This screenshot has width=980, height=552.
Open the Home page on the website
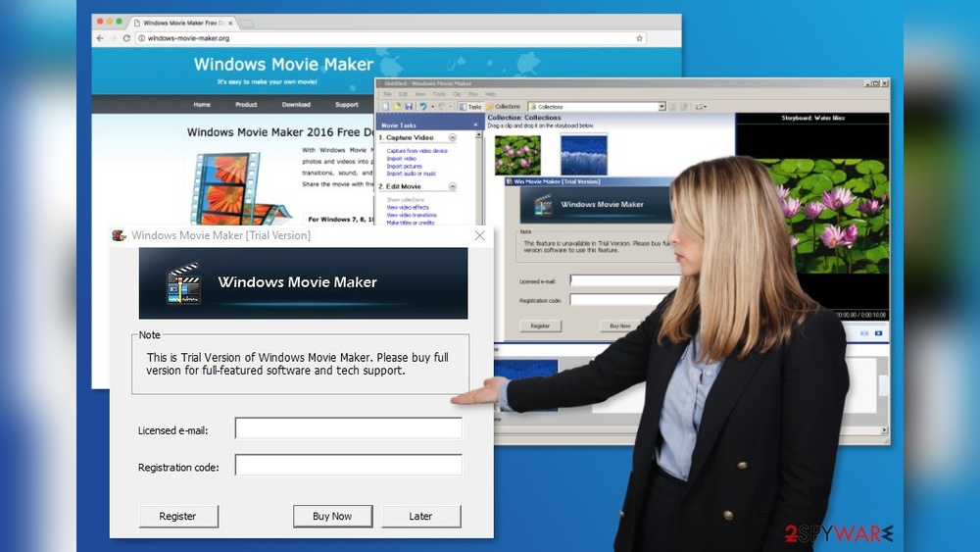[x=202, y=104]
